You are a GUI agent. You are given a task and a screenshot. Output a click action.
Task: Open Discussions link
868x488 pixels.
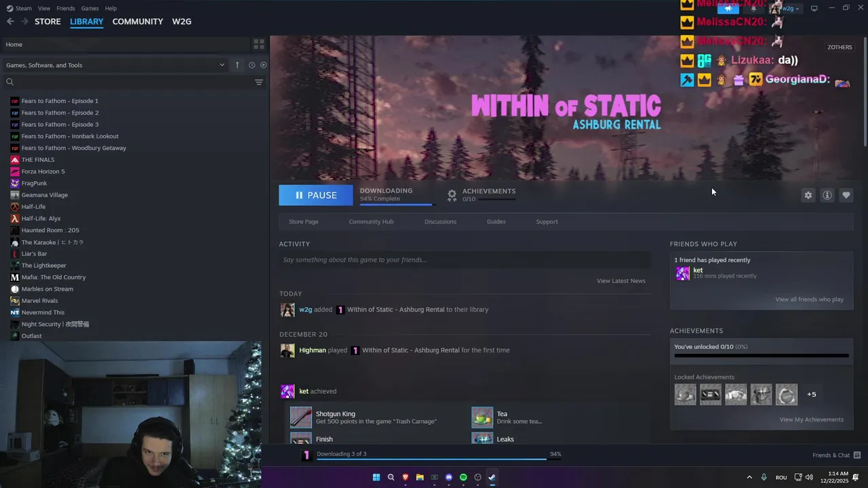pyautogui.click(x=440, y=222)
